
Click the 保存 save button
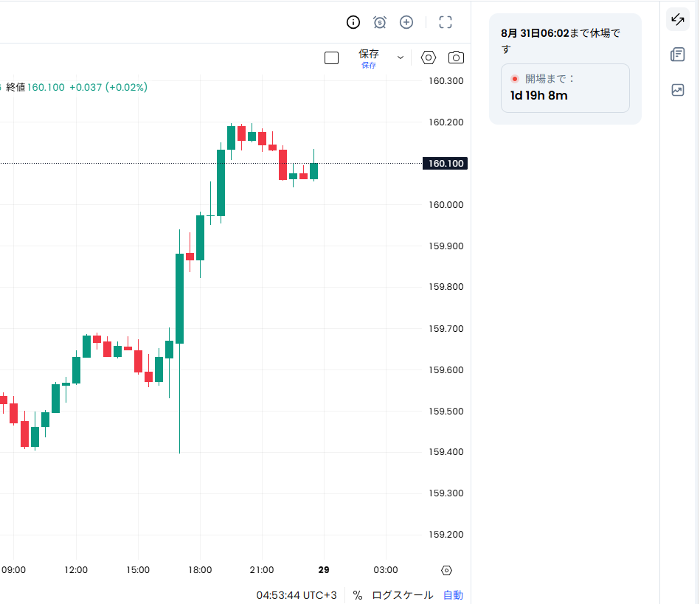[x=369, y=58]
